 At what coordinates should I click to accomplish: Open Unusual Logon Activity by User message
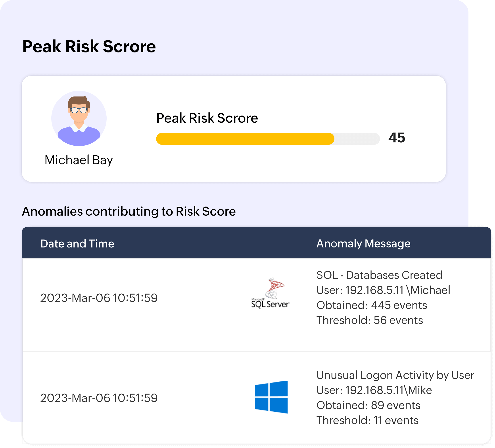pyautogui.click(x=395, y=375)
